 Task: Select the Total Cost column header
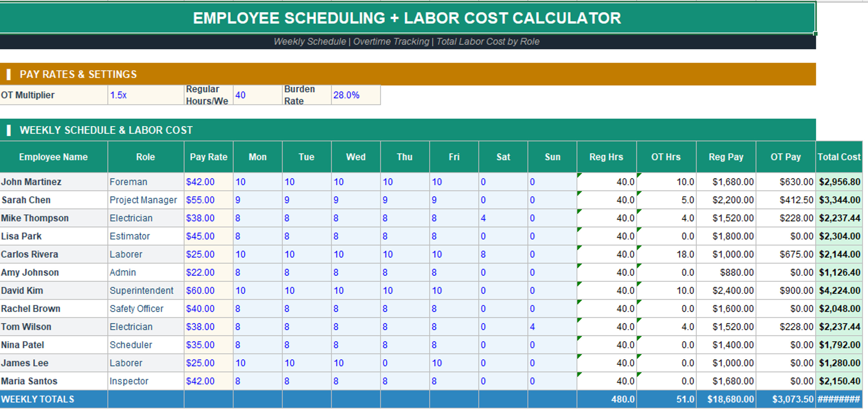(x=839, y=157)
